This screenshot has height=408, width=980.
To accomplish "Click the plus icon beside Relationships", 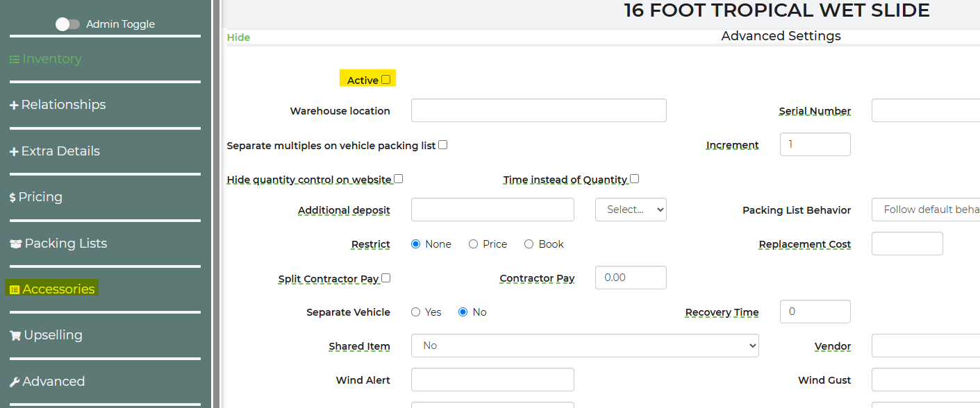I will point(14,105).
